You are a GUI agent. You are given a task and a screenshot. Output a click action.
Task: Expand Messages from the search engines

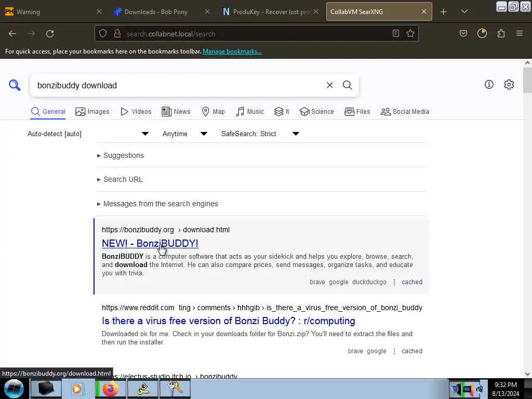tap(158, 204)
